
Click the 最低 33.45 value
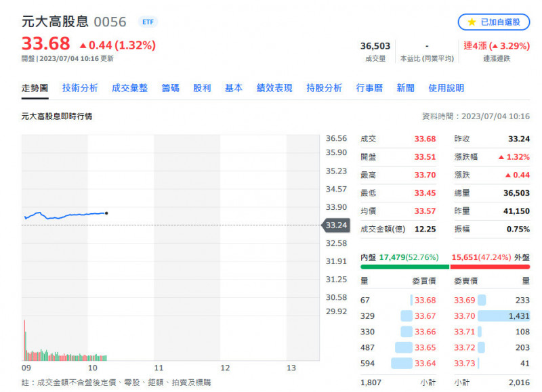coord(425,193)
